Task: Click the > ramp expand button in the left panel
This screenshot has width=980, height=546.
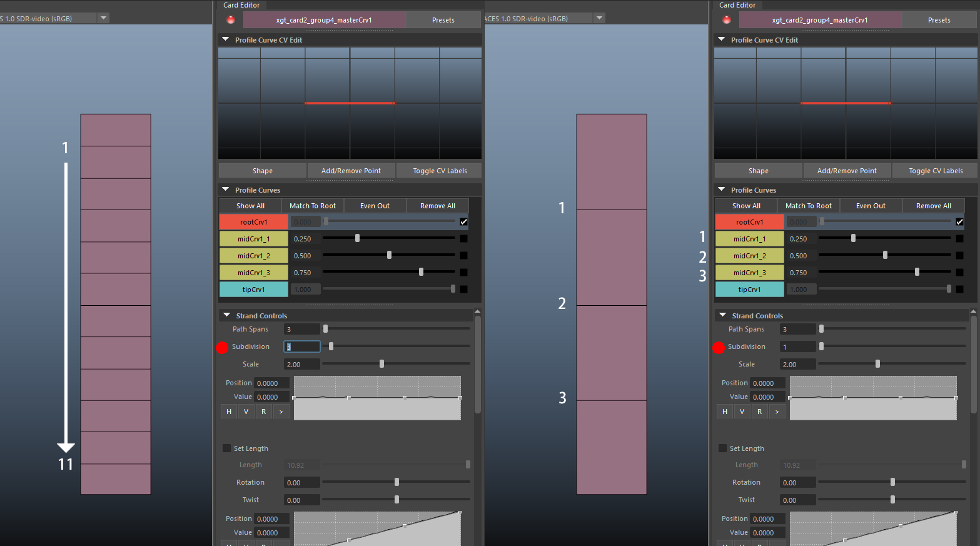Action: click(x=281, y=412)
